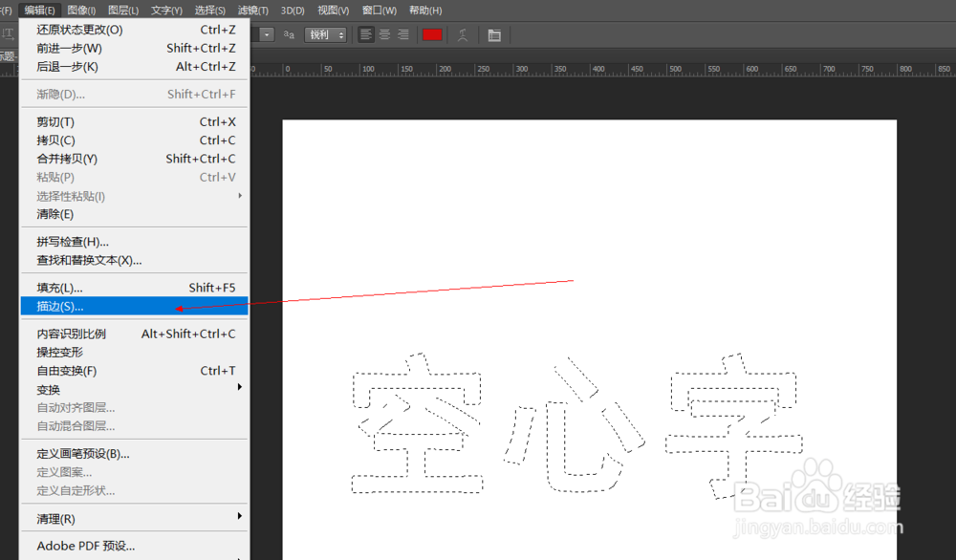The height and width of the screenshot is (560, 956).
Task: Click the 心 character selection on canvas
Action: click(x=575, y=424)
